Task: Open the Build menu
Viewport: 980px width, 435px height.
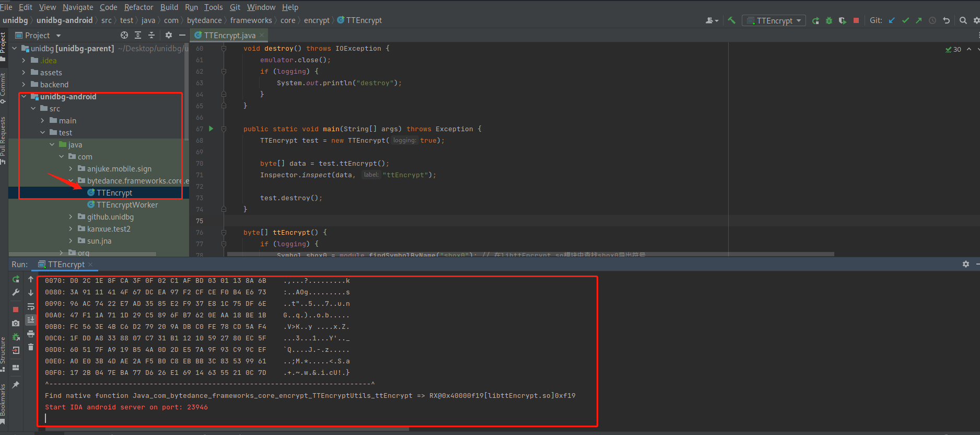Action: [169, 7]
